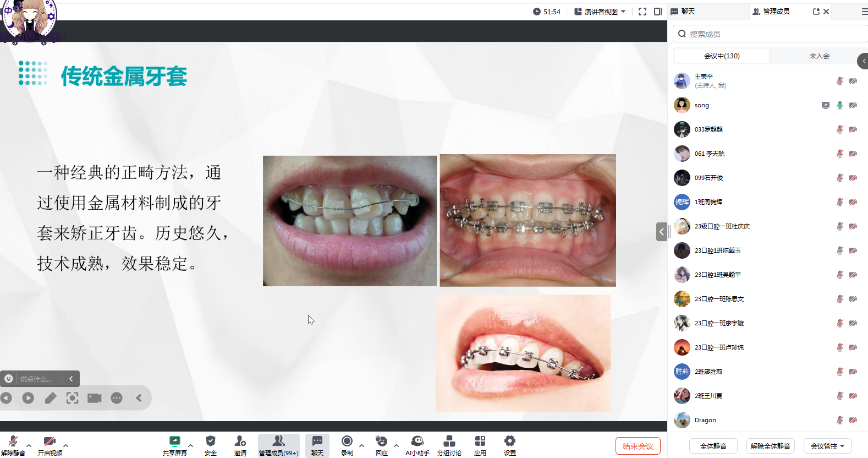Open Breakout Rooms (分组讨论)
Screen dimensions: 868x458
[449, 441]
